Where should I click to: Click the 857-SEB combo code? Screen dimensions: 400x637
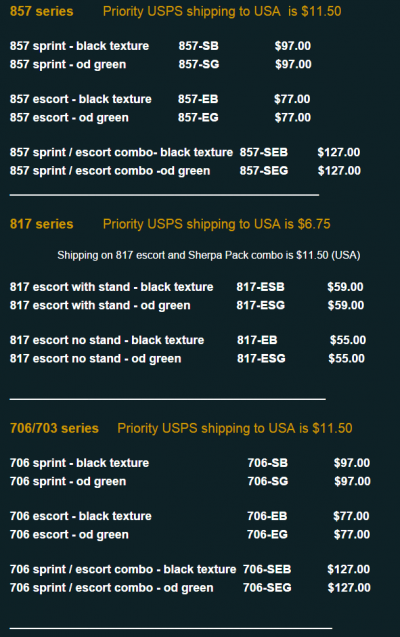tap(264, 152)
